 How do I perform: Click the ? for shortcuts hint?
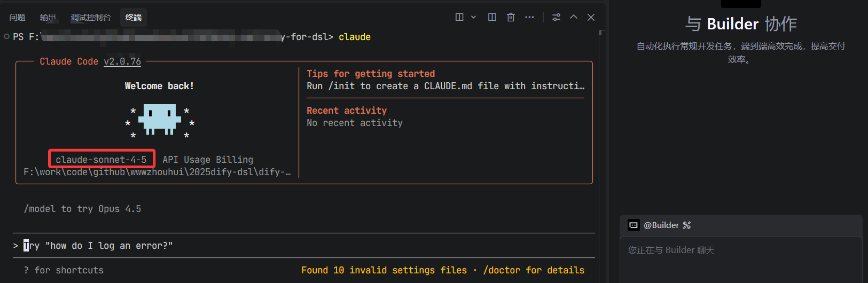[64, 270]
